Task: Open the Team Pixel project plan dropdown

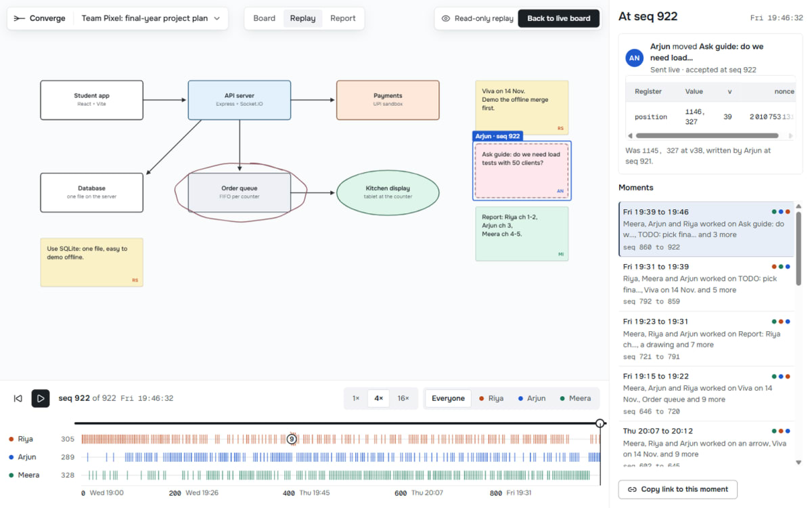Action: pos(151,18)
